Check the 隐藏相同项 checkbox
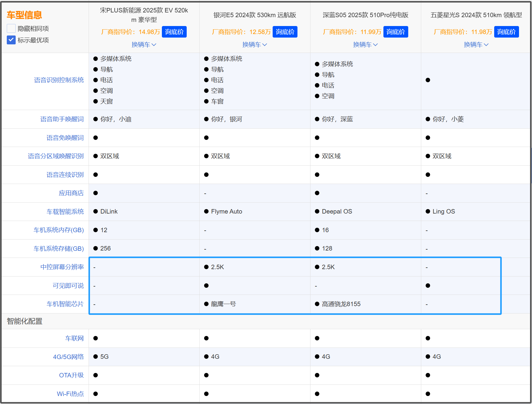 11,29
